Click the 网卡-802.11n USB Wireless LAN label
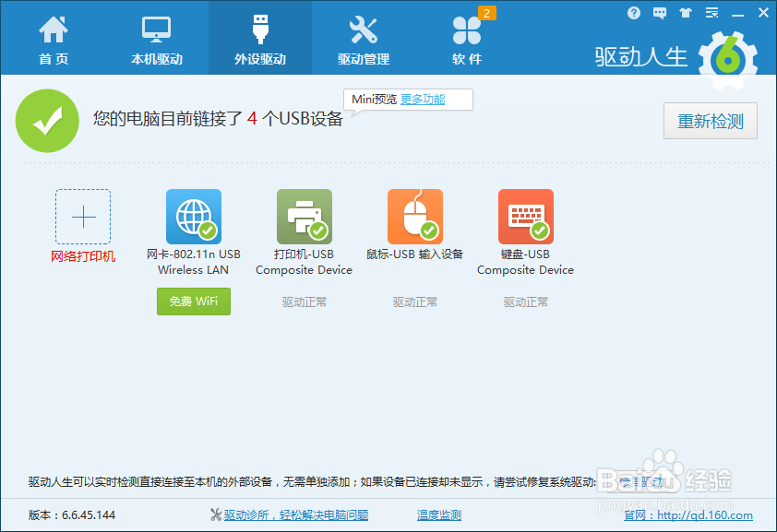This screenshot has width=777, height=532. pyautogui.click(x=194, y=262)
